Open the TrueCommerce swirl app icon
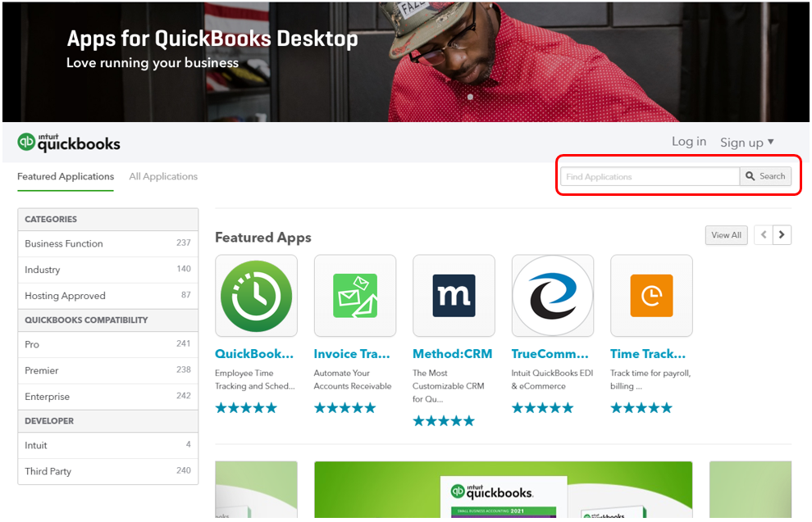The width and height of the screenshot is (812, 522). point(553,295)
